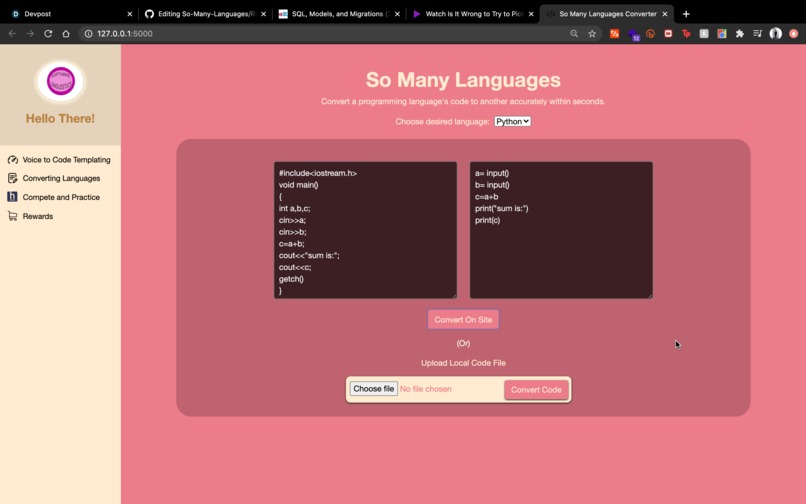Screen dimensions: 806x504
Task: Click the site information icon in the address bar
Action: 88,33
